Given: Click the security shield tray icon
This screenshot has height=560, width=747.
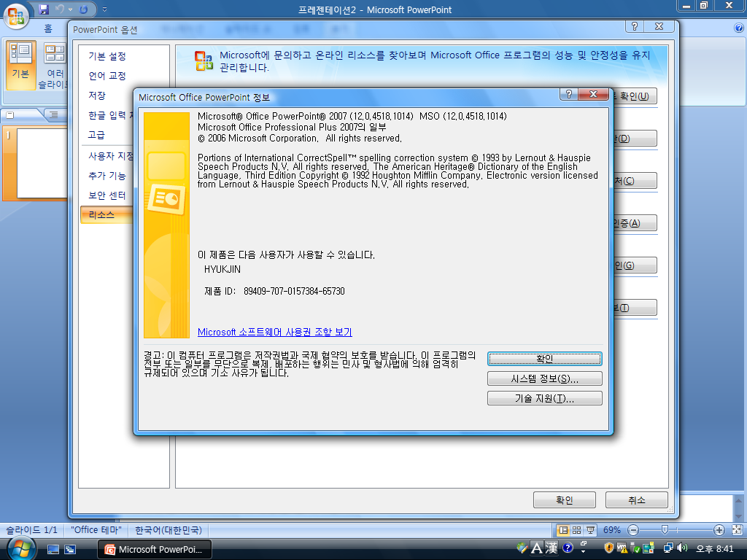Looking at the screenshot, I should (609, 548).
